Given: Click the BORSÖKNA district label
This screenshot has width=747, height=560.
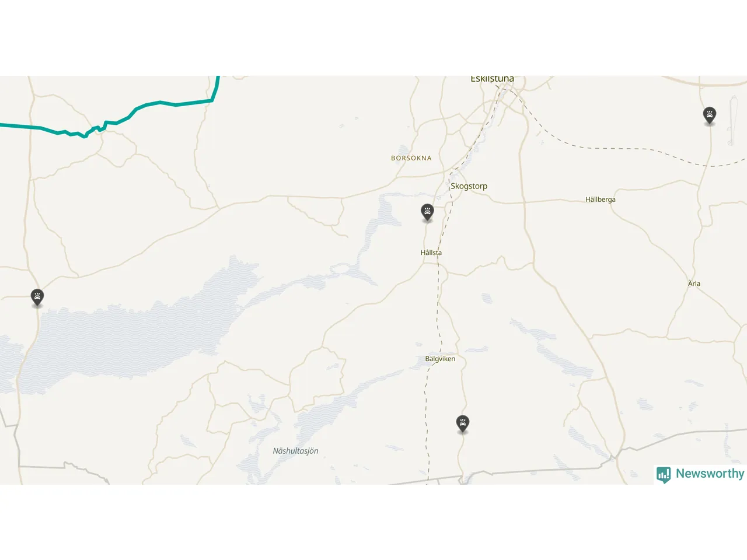Looking at the screenshot, I should [411, 158].
